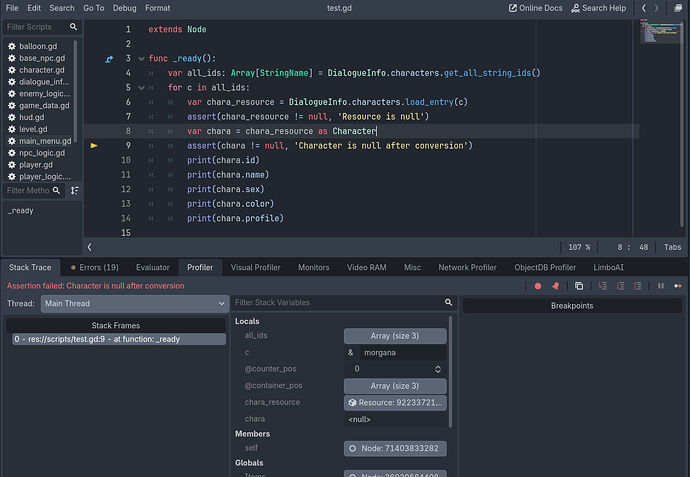Switch to the Errors (19) tab
Screen dimensions: 690x477
94,268
